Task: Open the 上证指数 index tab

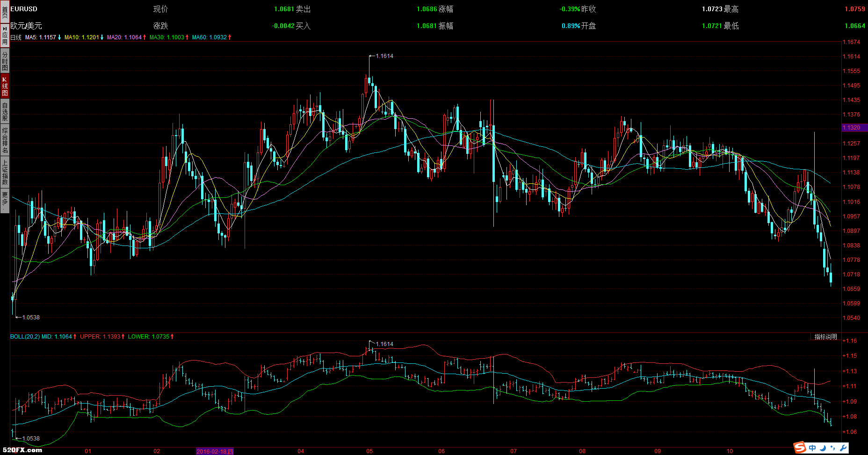Action: click(x=5, y=172)
